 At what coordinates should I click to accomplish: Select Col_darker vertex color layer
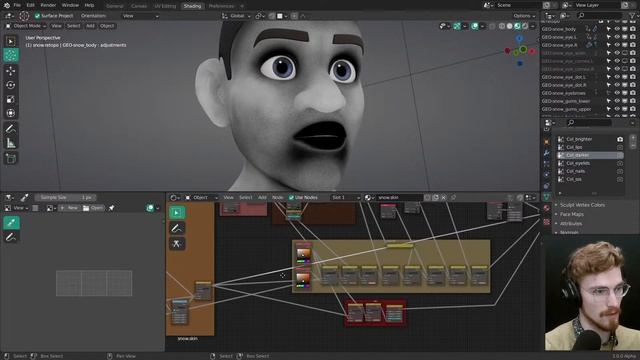590,155
